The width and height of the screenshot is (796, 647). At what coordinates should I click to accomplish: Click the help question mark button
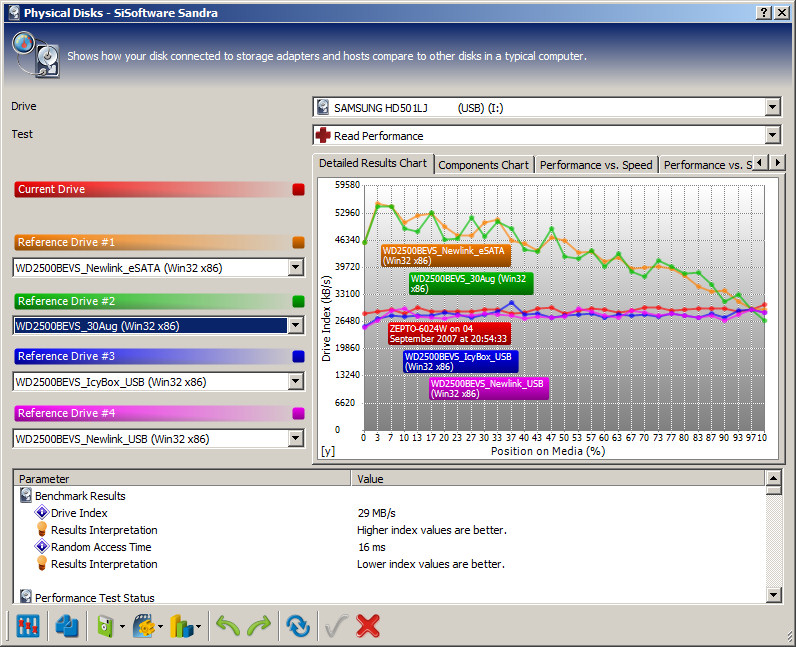[x=764, y=13]
